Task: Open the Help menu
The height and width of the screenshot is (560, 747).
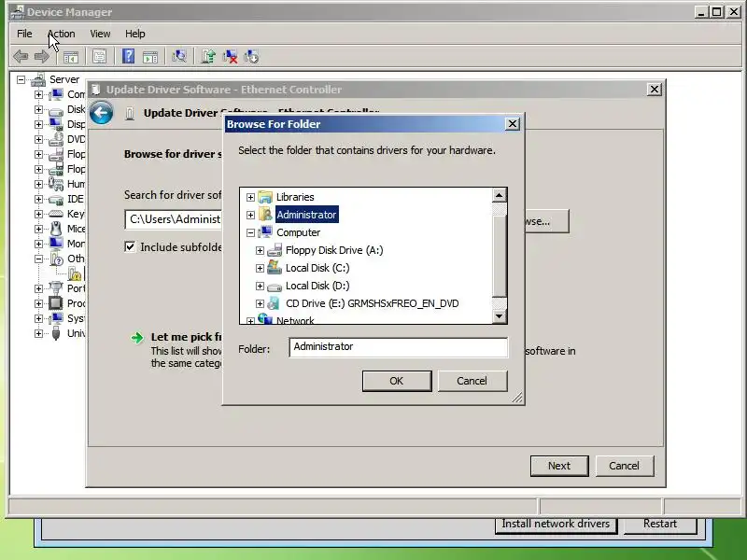Action: click(x=134, y=34)
